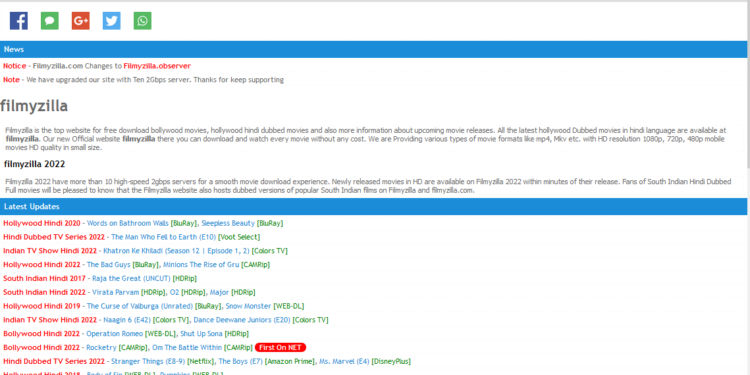Open Rocketry movie link
The width and height of the screenshot is (750, 375).
[101, 348]
